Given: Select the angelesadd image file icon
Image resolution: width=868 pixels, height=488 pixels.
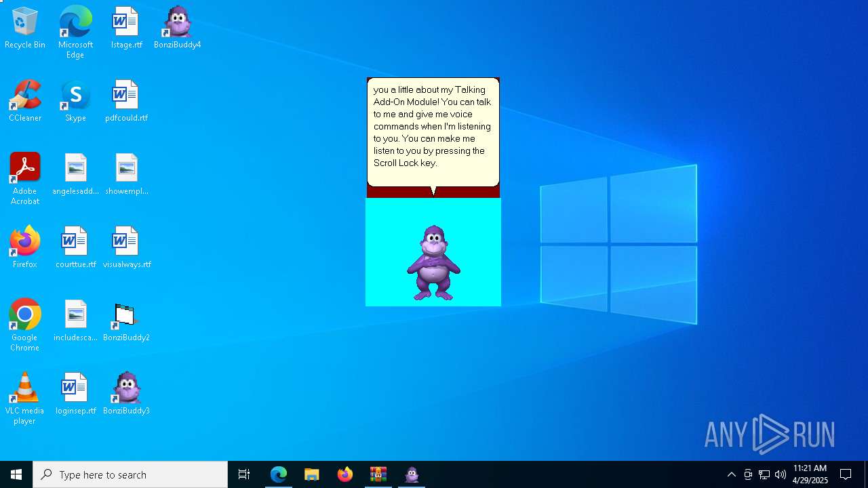Looking at the screenshot, I should [75, 175].
